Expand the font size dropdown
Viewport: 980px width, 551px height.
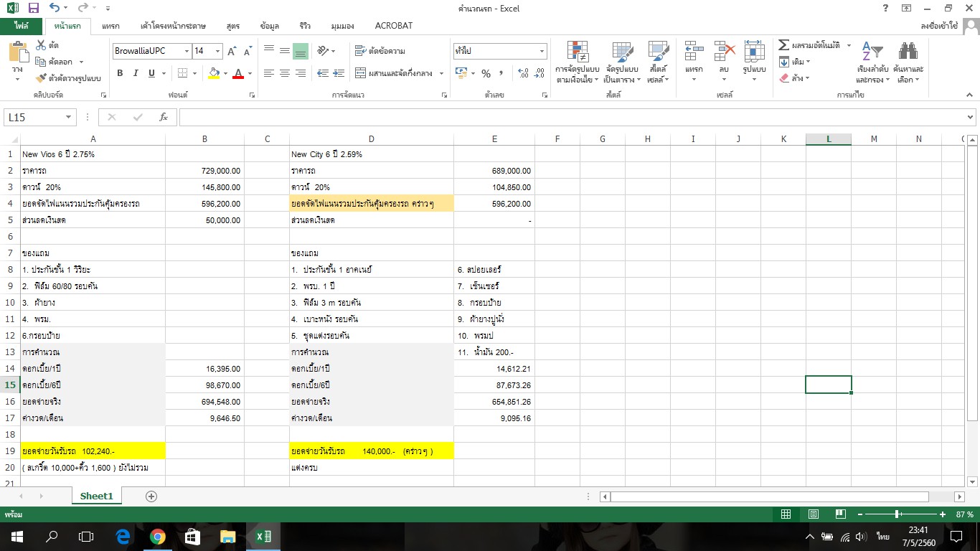(x=219, y=51)
